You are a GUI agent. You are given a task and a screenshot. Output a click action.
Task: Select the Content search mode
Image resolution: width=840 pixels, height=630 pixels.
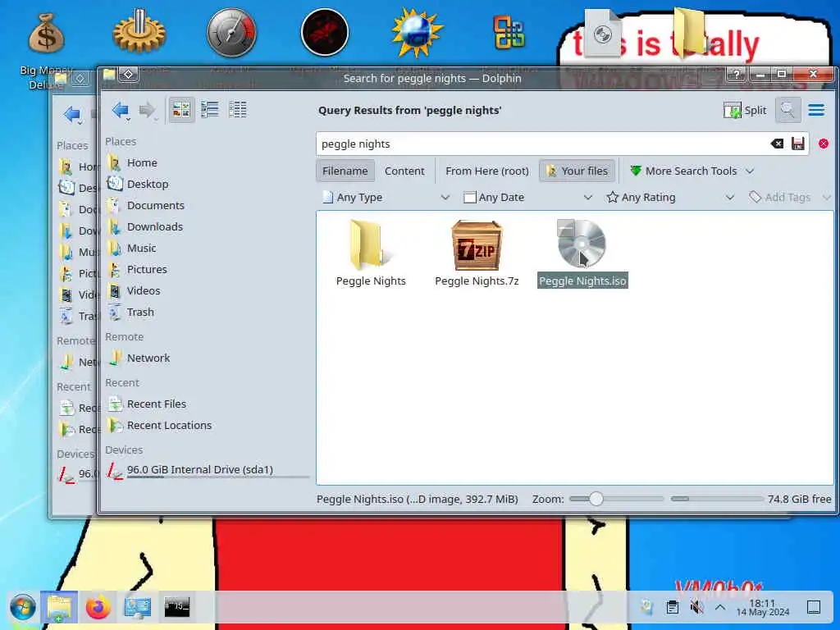tap(404, 171)
